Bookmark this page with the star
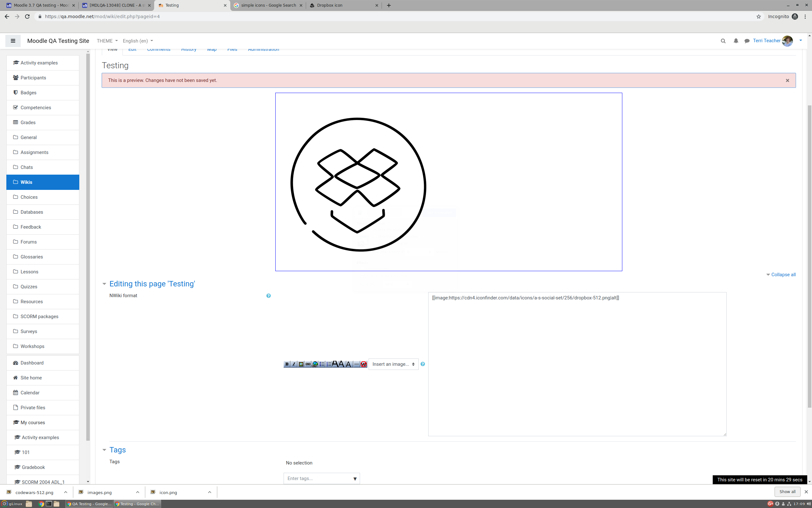 pos(758,17)
